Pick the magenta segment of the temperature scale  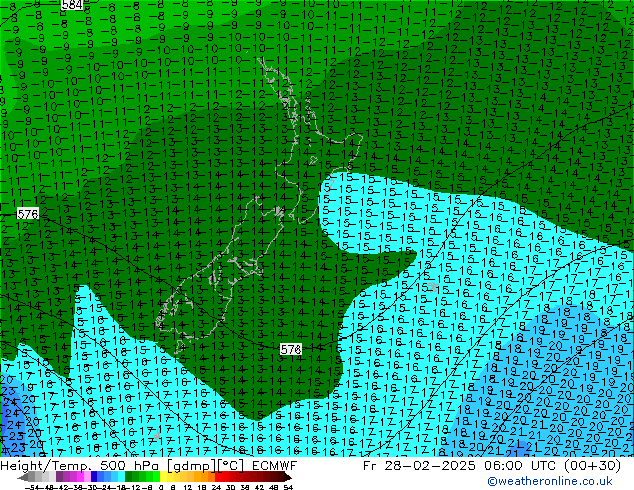tap(80, 477)
